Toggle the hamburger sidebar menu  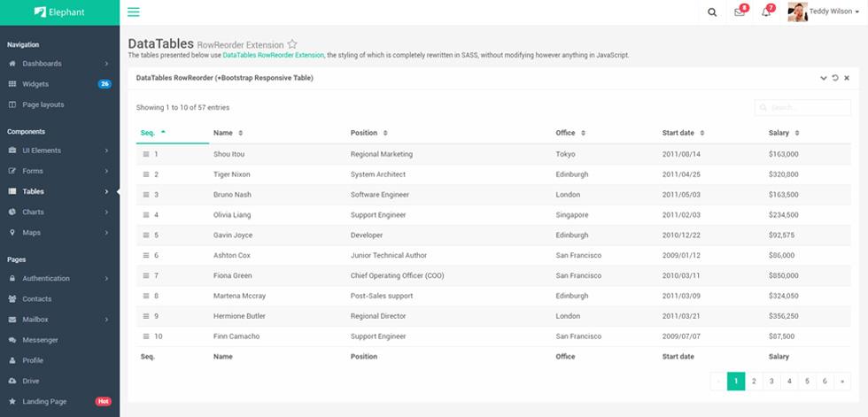[x=134, y=12]
